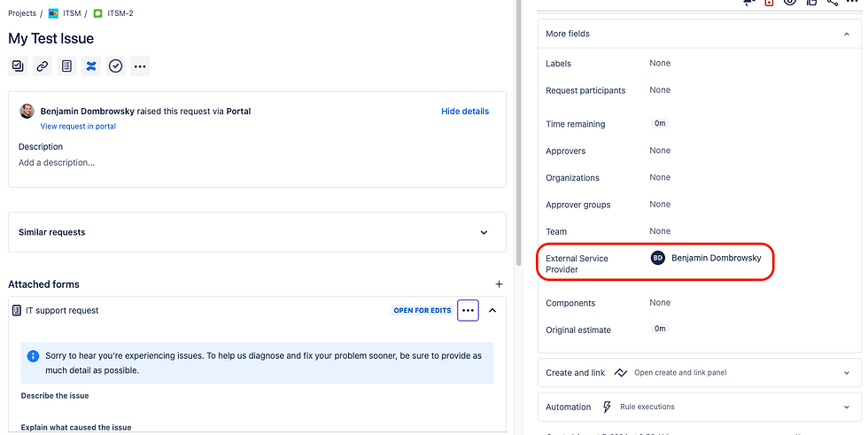868x435 pixels.
Task: Edit the Labels field value None
Action: click(x=660, y=63)
